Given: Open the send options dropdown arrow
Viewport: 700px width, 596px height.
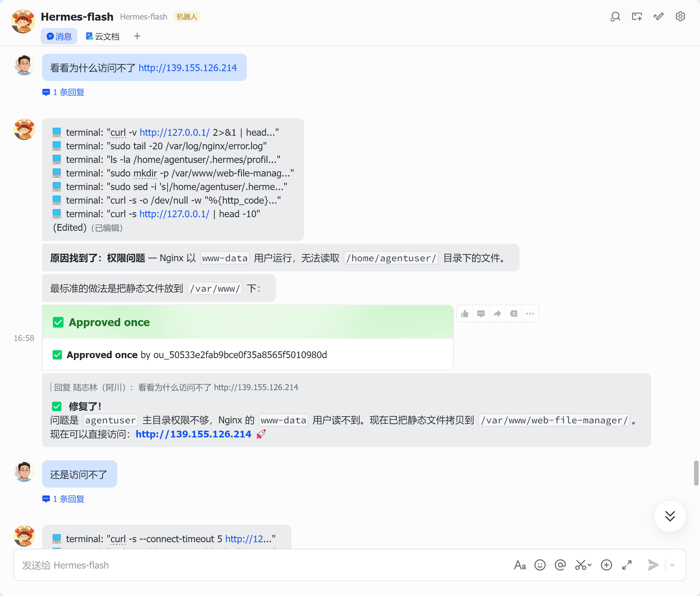Looking at the screenshot, I should tap(672, 565).
